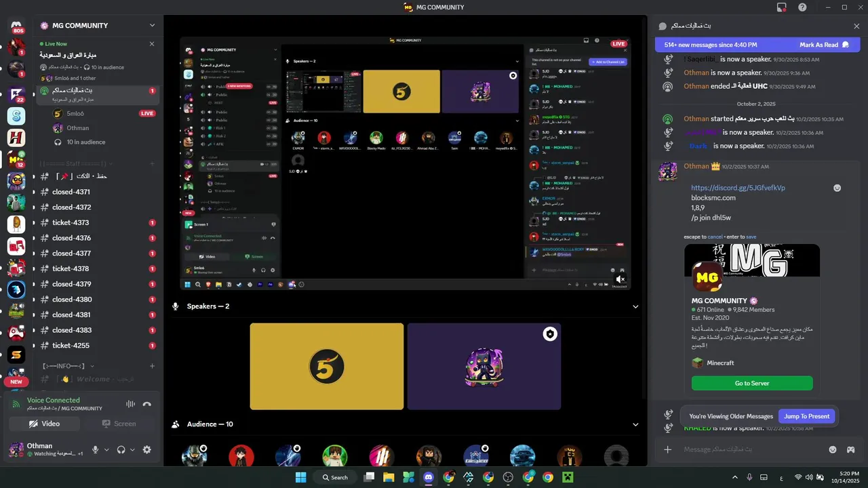Open the top server icon with 805 badge

pyautogui.click(x=16, y=26)
